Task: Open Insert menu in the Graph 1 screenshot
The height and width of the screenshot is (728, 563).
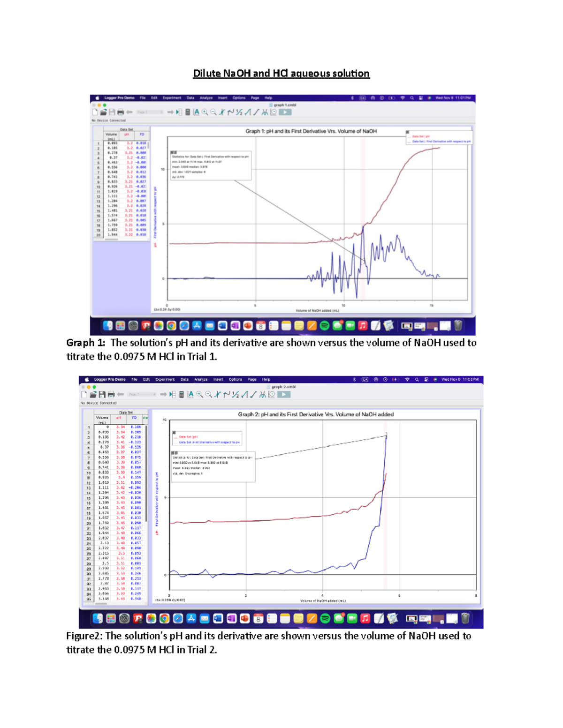Action: pos(222,98)
